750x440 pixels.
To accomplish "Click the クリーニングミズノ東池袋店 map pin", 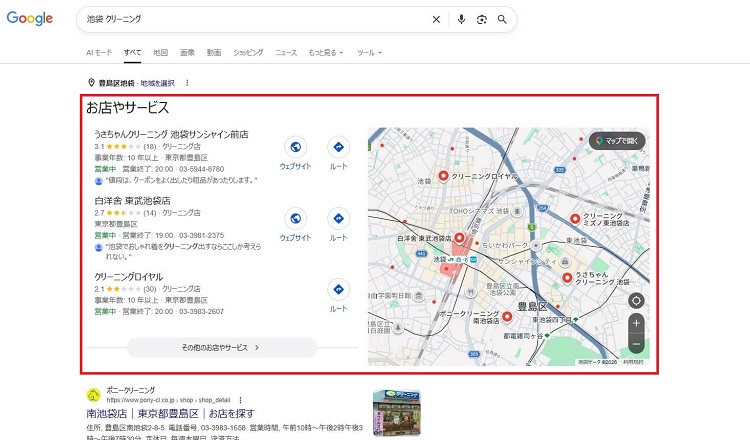I will pyautogui.click(x=575, y=219).
